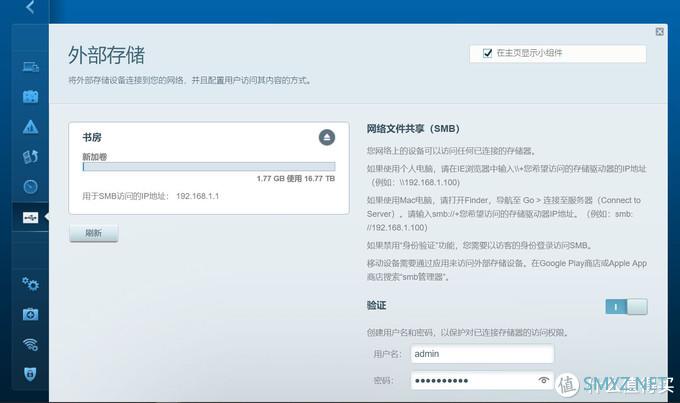Open Troubleshooting medical-kit icon

click(x=30, y=314)
